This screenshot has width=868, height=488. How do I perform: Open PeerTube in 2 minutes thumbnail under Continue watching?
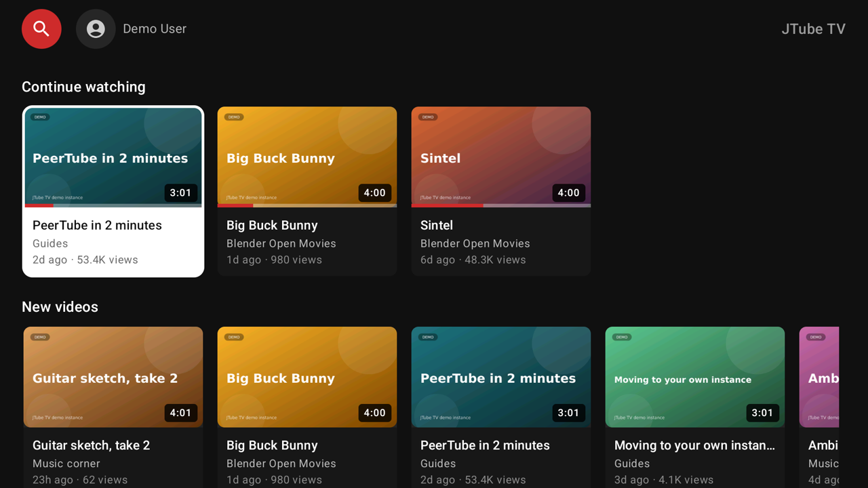point(113,157)
